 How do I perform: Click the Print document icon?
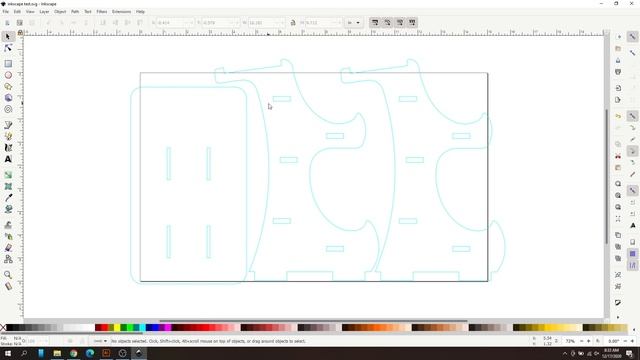(x=618, y=72)
